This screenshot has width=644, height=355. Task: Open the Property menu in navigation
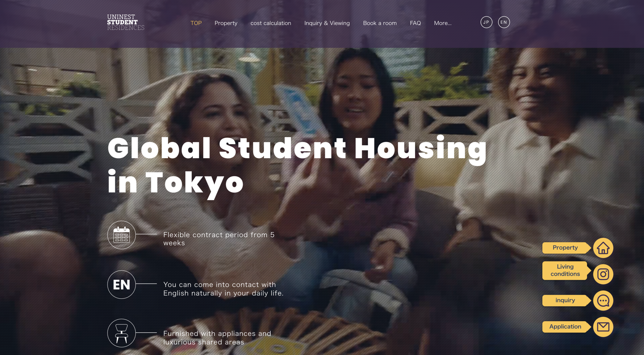tap(226, 23)
